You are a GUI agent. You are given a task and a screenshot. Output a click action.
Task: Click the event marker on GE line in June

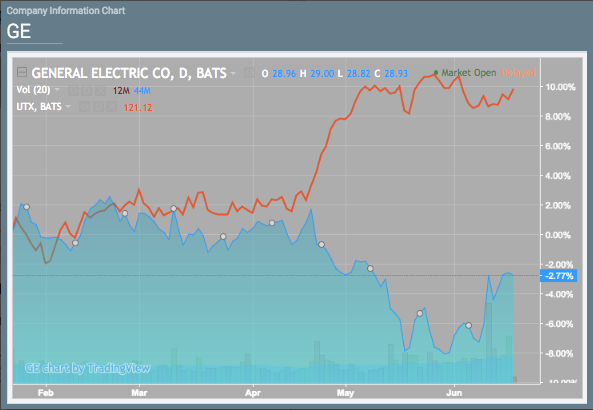coord(469,325)
